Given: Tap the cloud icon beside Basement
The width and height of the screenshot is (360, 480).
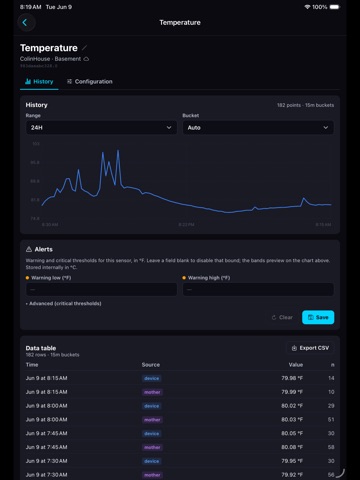Looking at the screenshot, I should 86,59.
